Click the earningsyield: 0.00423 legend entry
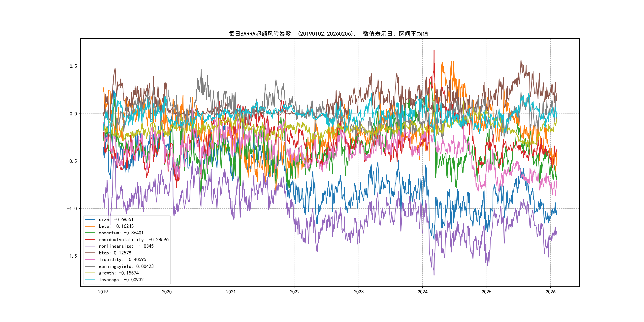The width and height of the screenshot is (644, 322). pos(126,267)
